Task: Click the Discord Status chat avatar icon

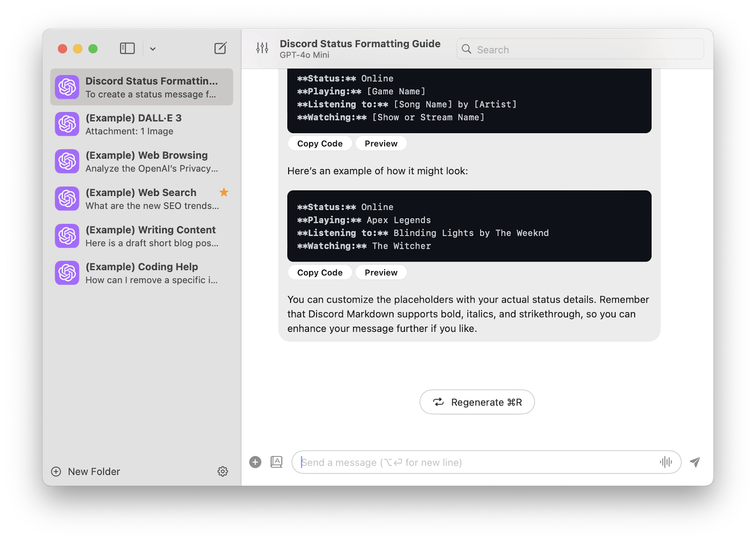Action: pos(67,87)
